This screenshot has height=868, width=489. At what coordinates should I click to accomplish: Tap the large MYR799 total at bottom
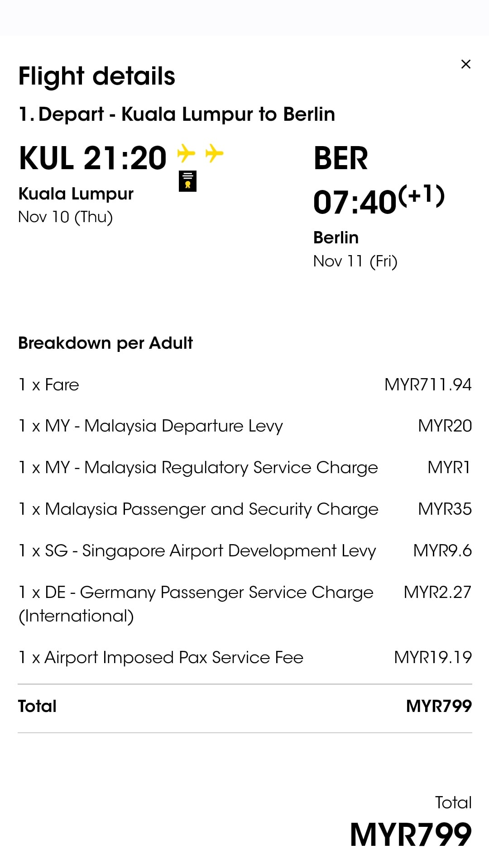(411, 835)
